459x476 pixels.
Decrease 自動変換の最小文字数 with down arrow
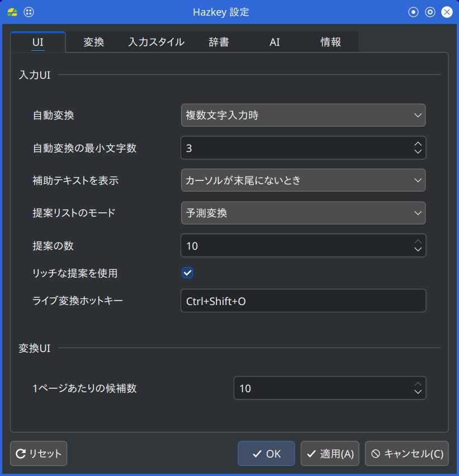418,151
